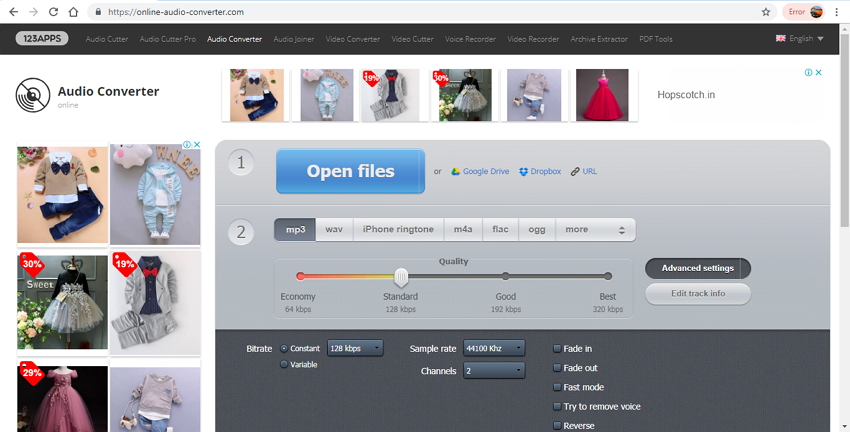Viewport: 850px width, 432px height.
Task: Go to Video Converter menu item
Action: [353, 39]
